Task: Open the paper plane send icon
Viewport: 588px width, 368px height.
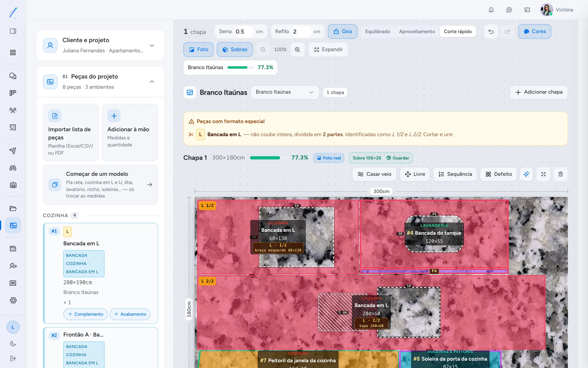Action: [x=13, y=151]
